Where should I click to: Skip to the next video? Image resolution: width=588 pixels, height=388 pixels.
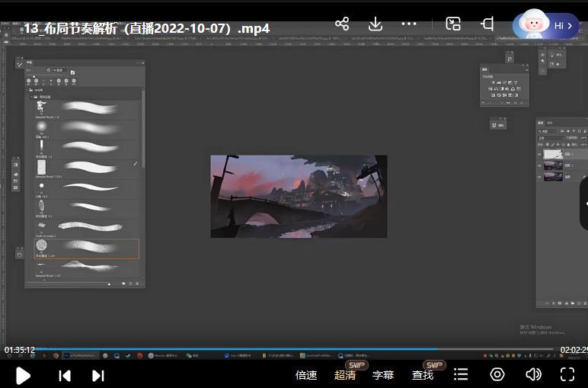[98, 375]
